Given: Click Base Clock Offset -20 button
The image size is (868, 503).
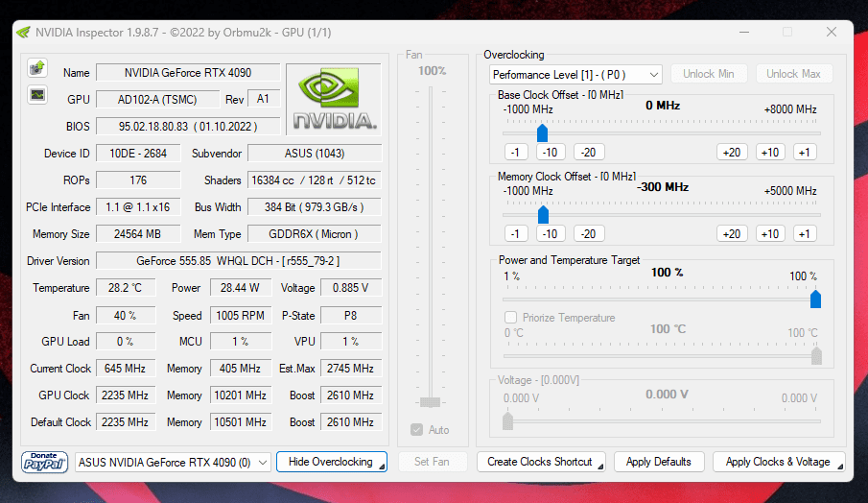Looking at the screenshot, I should coord(589,153).
